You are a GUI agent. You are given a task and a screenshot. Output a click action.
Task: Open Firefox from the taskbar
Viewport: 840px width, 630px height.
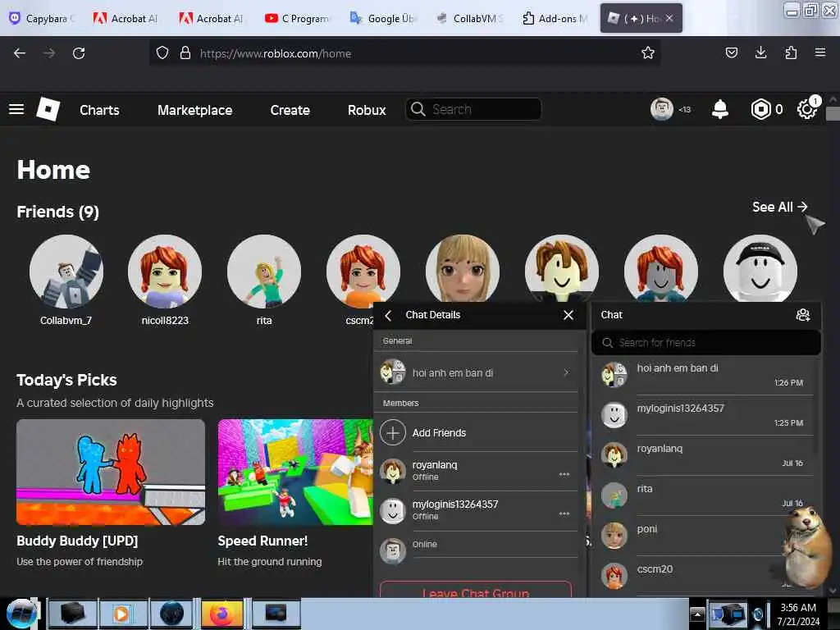(x=221, y=614)
